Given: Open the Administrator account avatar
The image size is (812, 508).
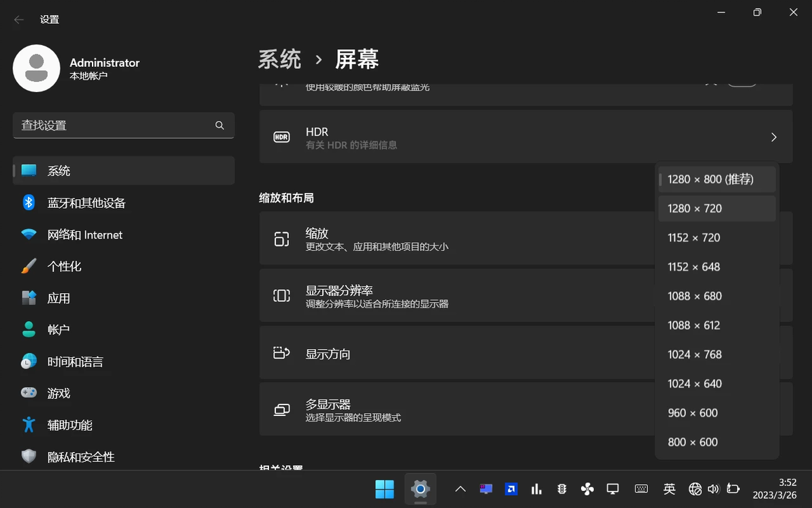Looking at the screenshot, I should [36, 68].
